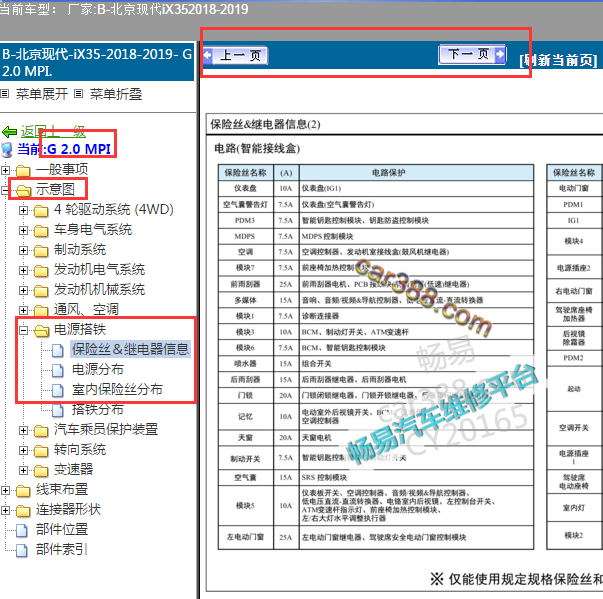Click the page icon beside 部件位置
This screenshot has height=599, width=603.
[22, 530]
